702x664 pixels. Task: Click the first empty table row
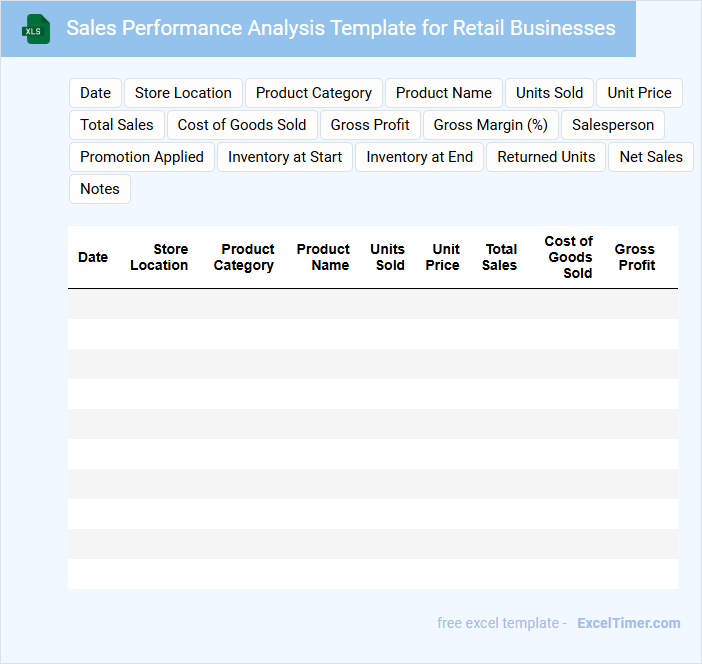372,304
